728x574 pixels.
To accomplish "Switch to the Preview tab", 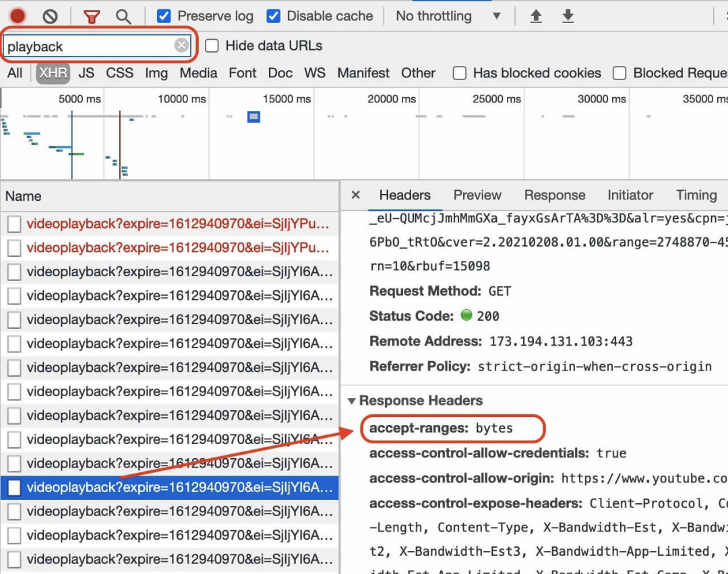I will point(477,195).
